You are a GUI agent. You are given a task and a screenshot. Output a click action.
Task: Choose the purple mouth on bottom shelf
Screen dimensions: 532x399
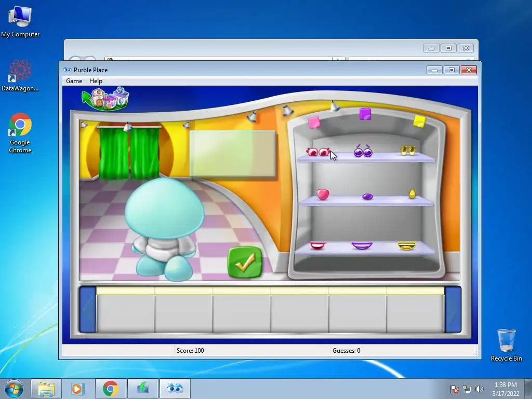point(362,245)
